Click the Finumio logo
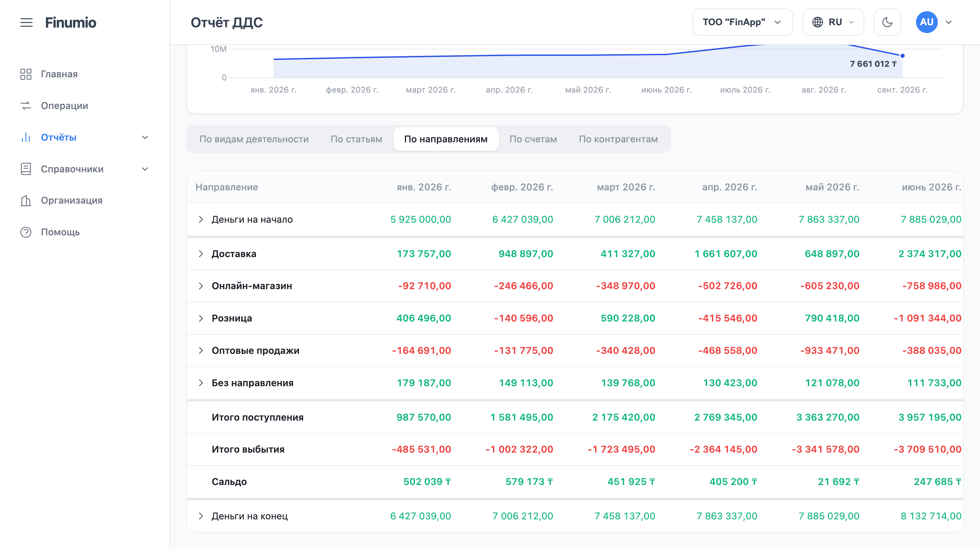This screenshot has width=980, height=549. (70, 22)
